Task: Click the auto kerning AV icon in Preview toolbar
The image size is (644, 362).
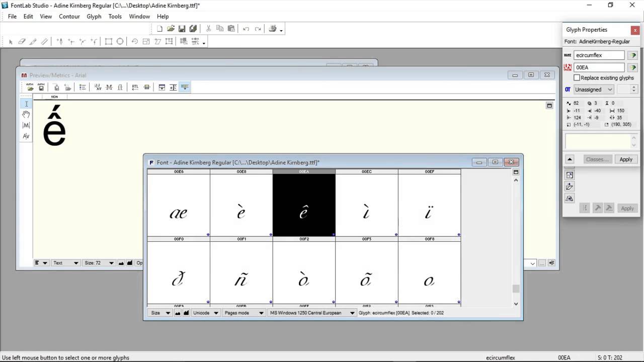Action: (98, 87)
